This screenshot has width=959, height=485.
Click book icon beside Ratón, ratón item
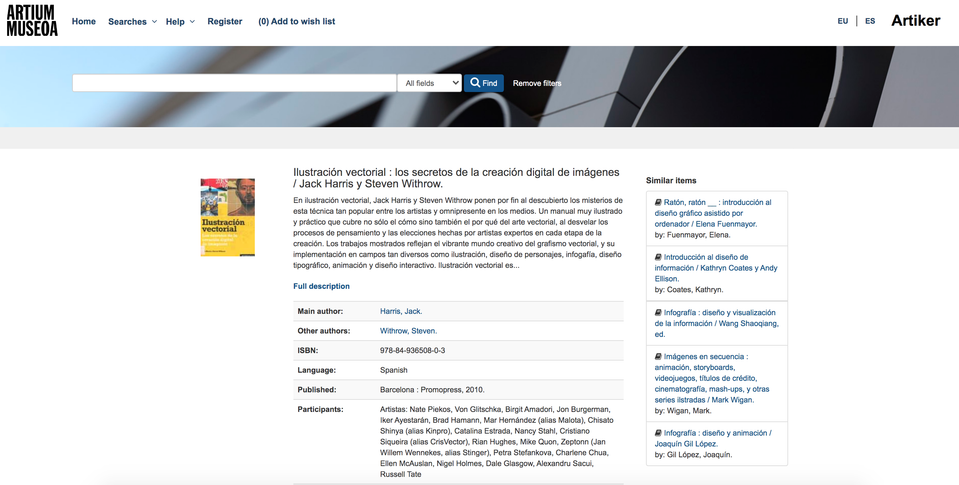click(658, 202)
